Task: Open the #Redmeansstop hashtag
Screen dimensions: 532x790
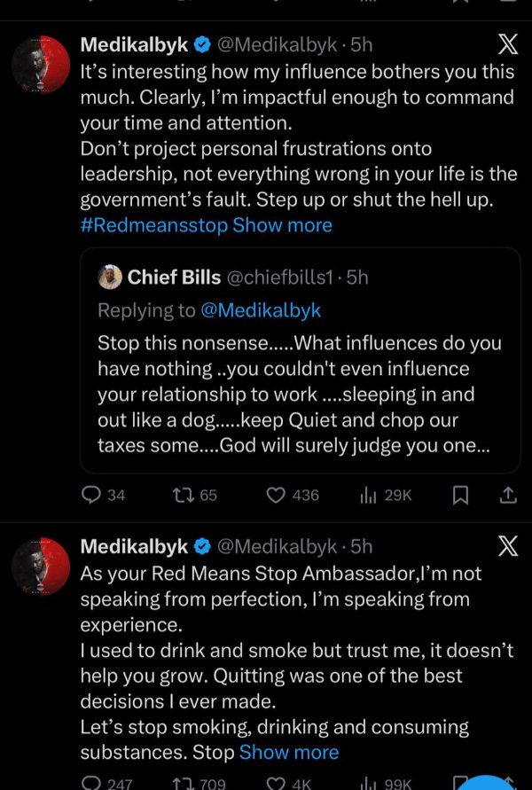Action: [x=153, y=225]
